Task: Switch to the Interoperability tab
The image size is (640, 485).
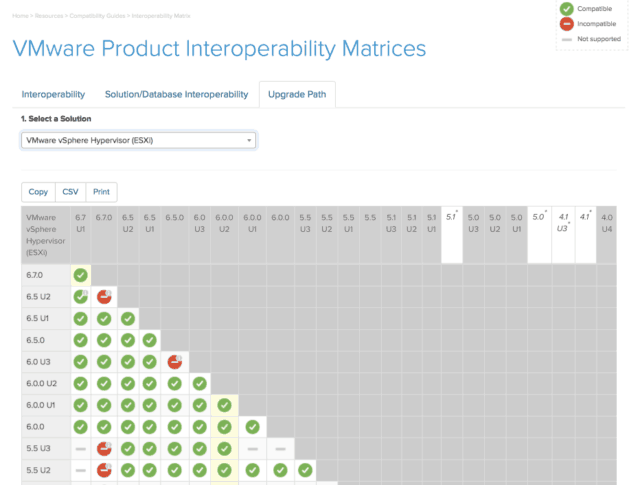Action: point(54,94)
